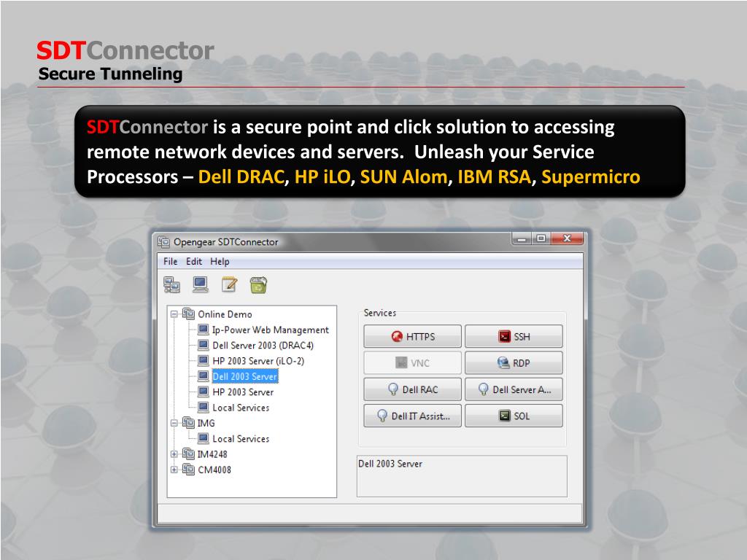Select the HP 2003 Server host
Image resolution: width=747 pixels, height=560 pixels.
tap(243, 392)
